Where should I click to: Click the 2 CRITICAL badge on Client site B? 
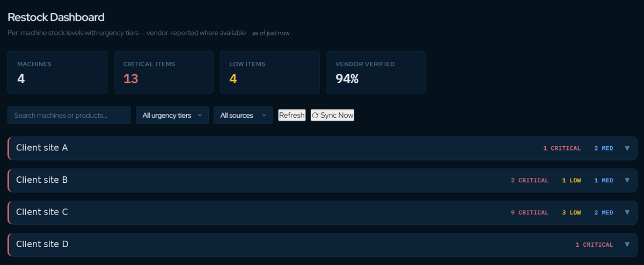530,181
